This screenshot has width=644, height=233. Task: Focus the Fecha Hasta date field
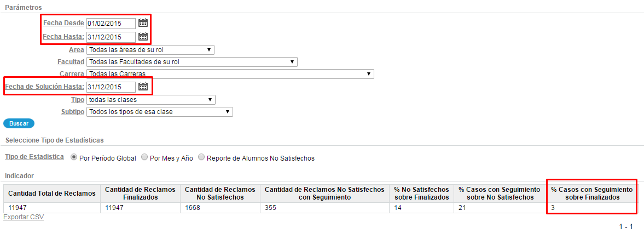[111, 37]
